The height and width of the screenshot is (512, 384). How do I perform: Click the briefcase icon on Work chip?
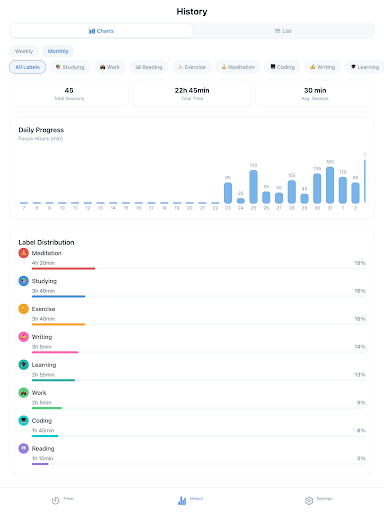click(103, 67)
